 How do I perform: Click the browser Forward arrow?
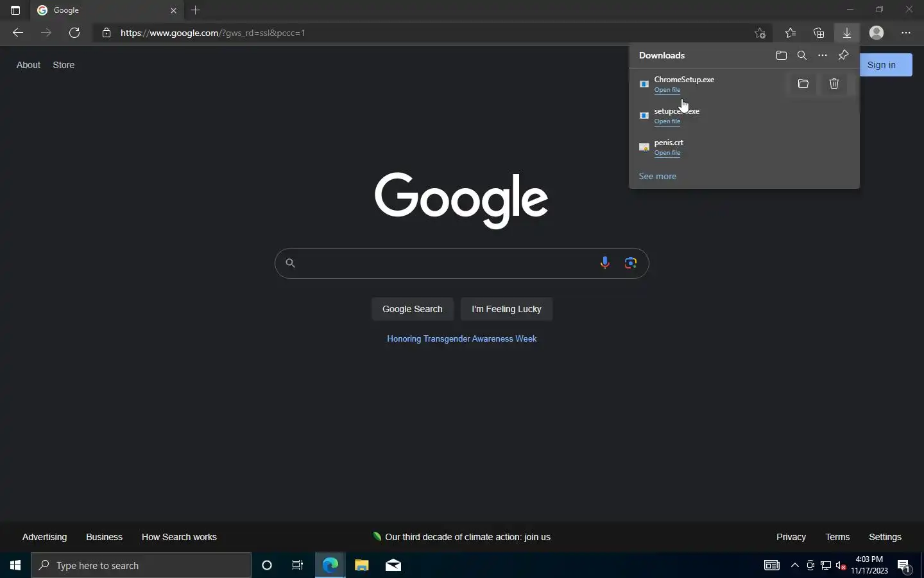click(x=46, y=33)
